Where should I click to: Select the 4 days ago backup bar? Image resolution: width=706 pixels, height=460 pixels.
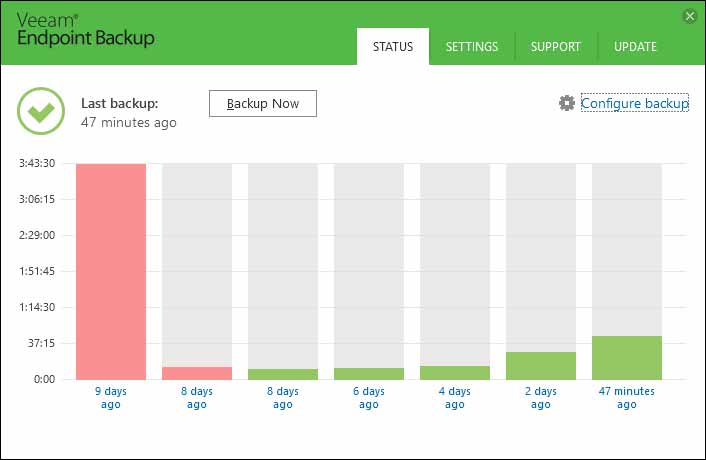click(455, 373)
